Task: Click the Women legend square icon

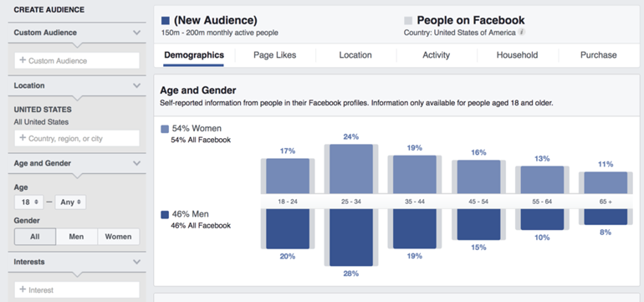Action: [x=165, y=129]
